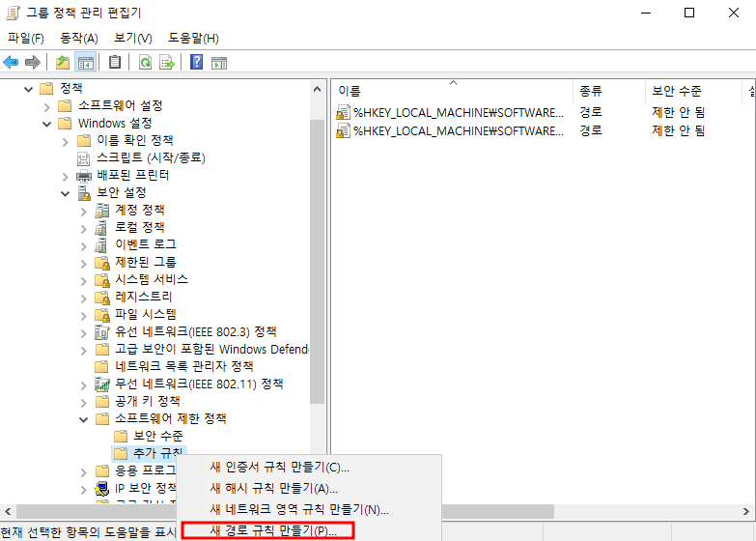Go up one level with folder-arrow icon

click(63, 62)
